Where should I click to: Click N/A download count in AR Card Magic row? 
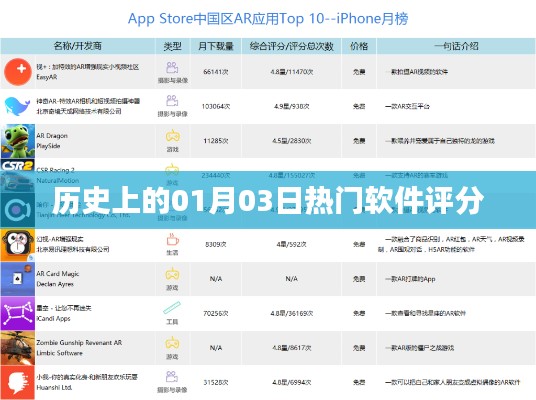216,279
